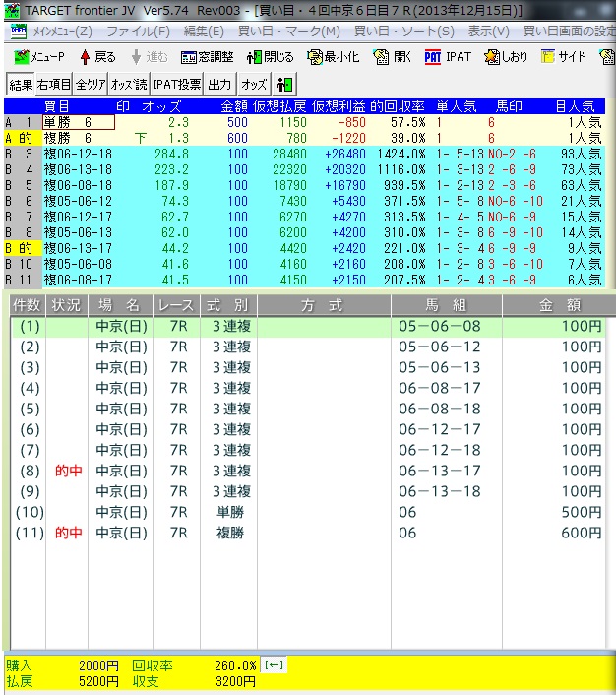Close the screen with 閉じる button
This screenshot has height=695, width=616.
point(271,57)
